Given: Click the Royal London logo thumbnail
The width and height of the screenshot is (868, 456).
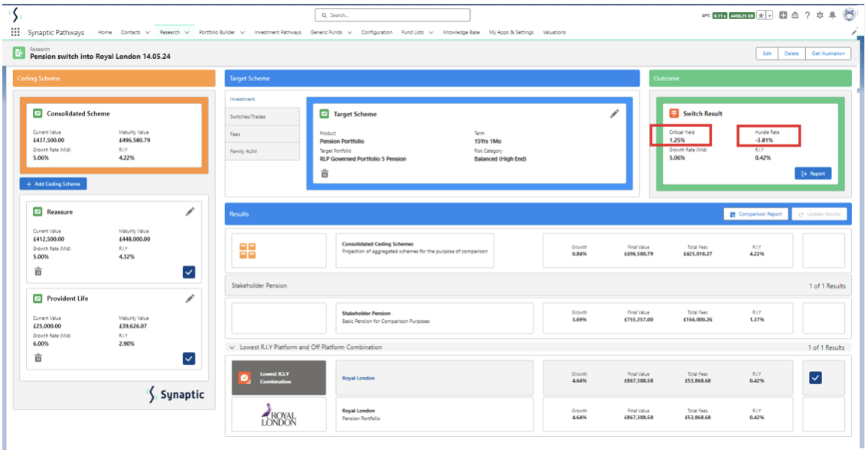Looking at the screenshot, I should point(279,415).
